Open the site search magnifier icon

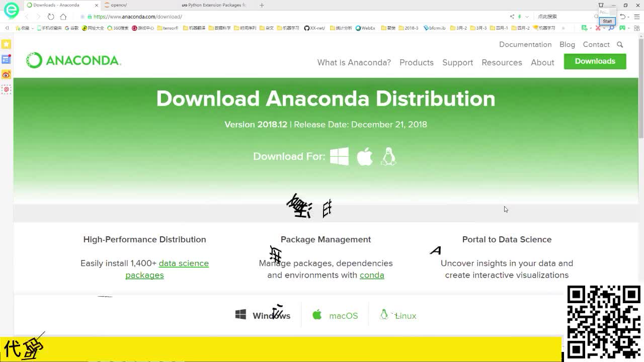click(620, 45)
